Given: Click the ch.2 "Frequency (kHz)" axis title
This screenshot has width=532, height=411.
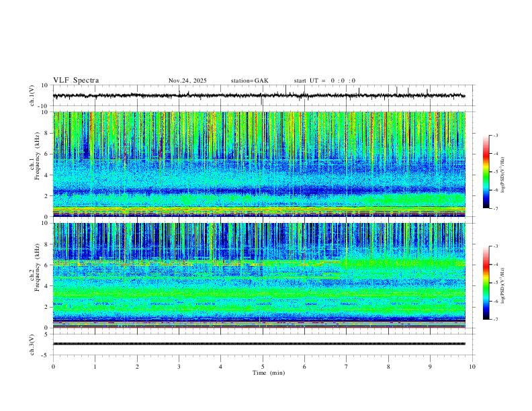Looking at the screenshot, I should [x=38, y=267].
